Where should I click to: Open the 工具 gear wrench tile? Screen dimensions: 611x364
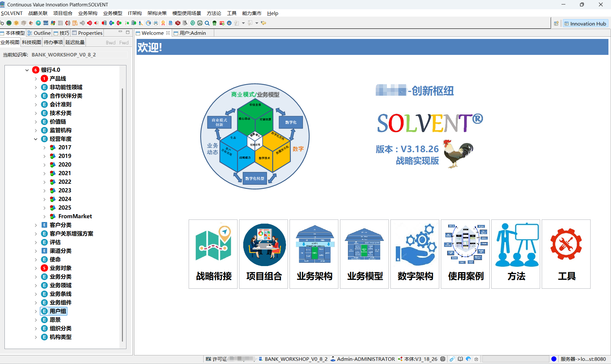566,254
